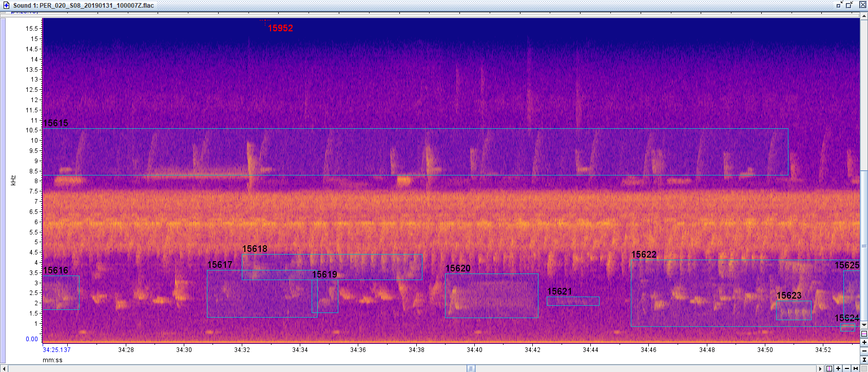The image size is (868, 372).
Task: Click the horizontal scrollbar thumb grip
Action: (x=471, y=368)
